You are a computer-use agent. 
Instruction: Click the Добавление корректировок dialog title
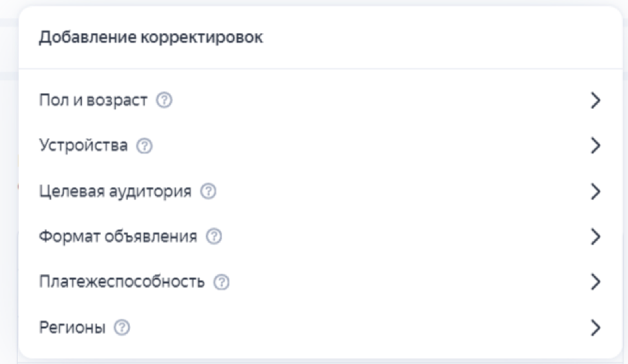(151, 37)
